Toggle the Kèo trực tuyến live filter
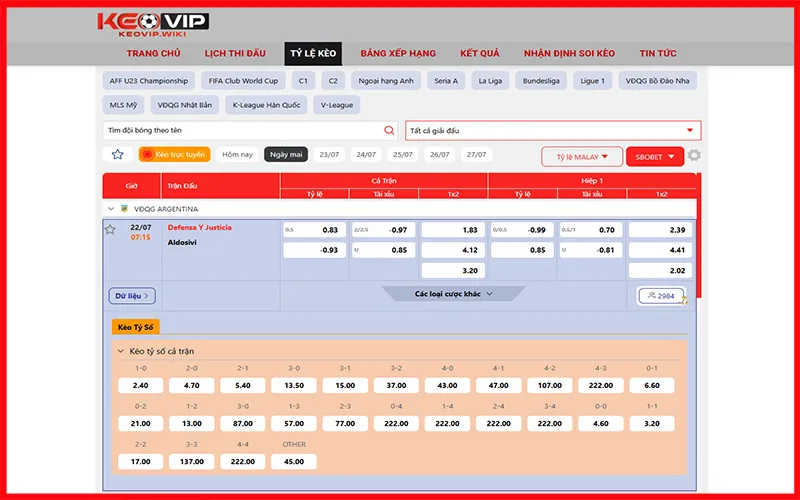 click(x=174, y=155)
